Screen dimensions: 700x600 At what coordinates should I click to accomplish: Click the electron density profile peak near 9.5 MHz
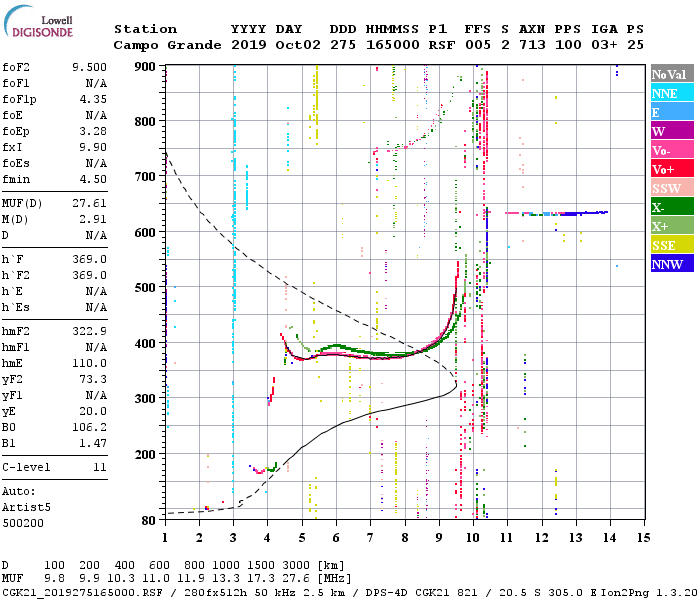point(455,385)
